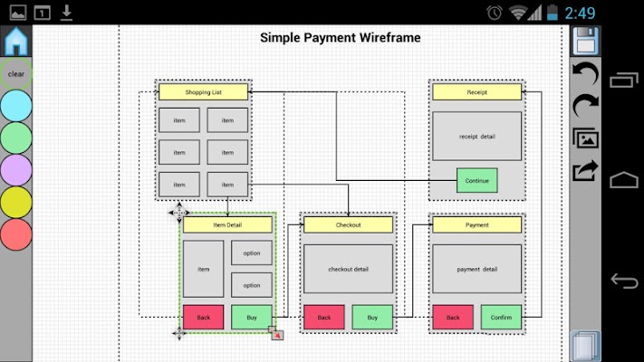
Task: Select the checkout detail box
Action: pos(349,269)
